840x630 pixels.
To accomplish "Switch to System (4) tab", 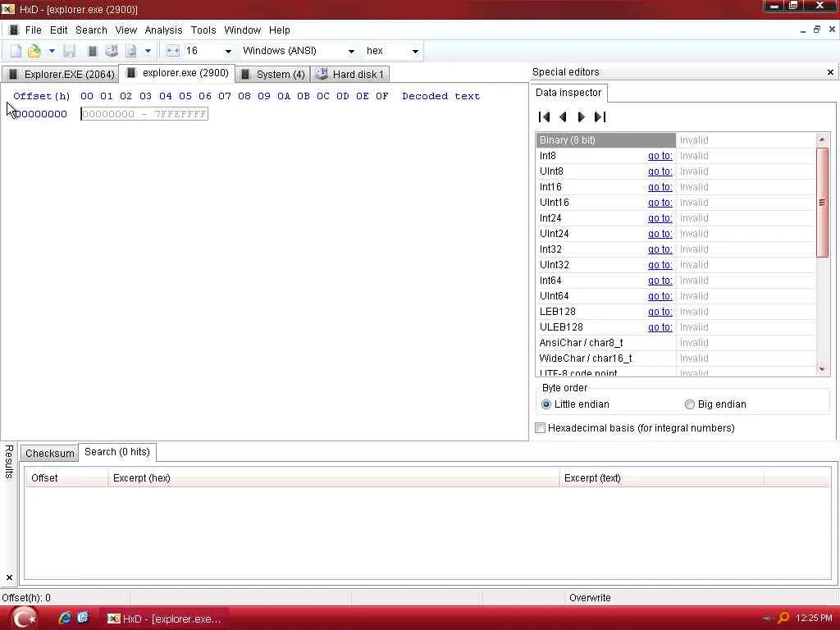I will point(272,75).
